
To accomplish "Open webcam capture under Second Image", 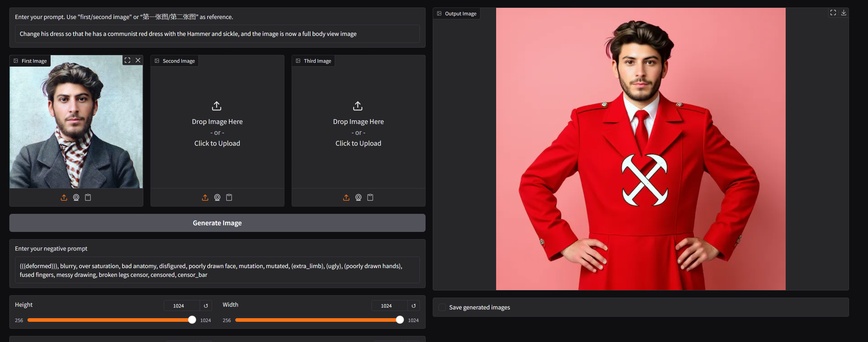I will coord(217,198).
